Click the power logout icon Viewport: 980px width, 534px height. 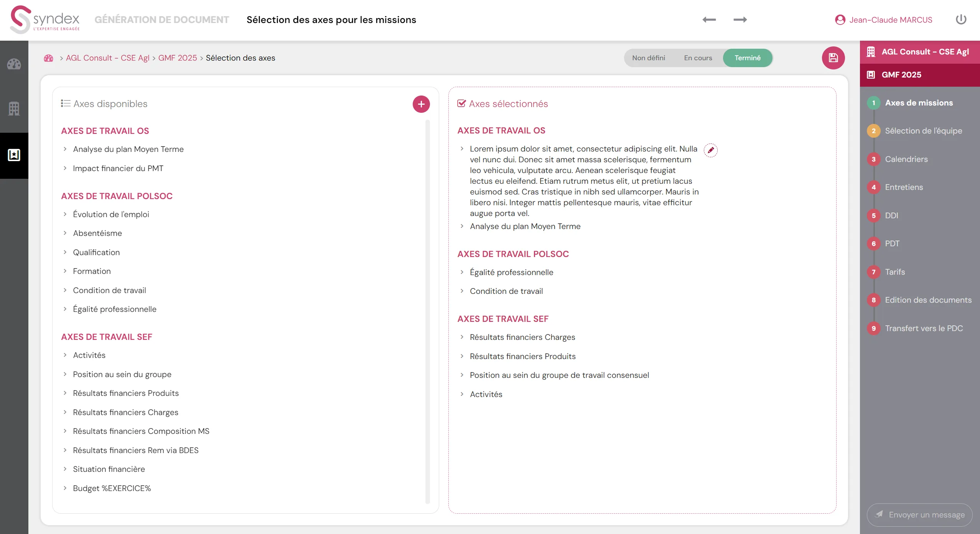coord(961,20)
